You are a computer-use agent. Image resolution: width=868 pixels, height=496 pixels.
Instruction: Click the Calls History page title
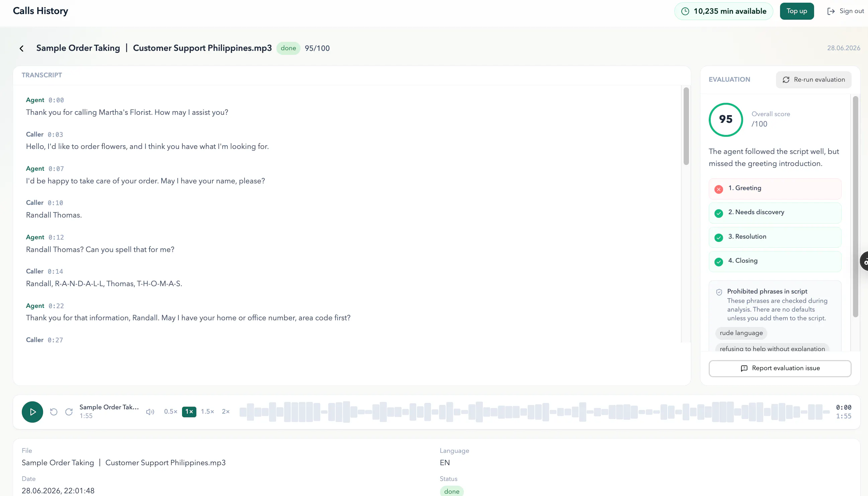click(40, 11)
